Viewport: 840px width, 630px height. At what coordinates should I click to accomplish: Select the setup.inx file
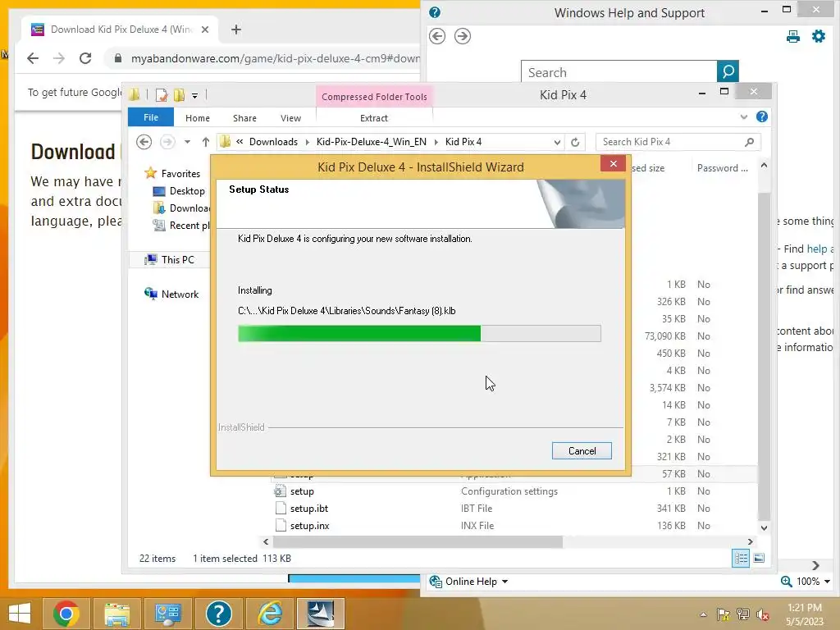[x=309, y=526]
